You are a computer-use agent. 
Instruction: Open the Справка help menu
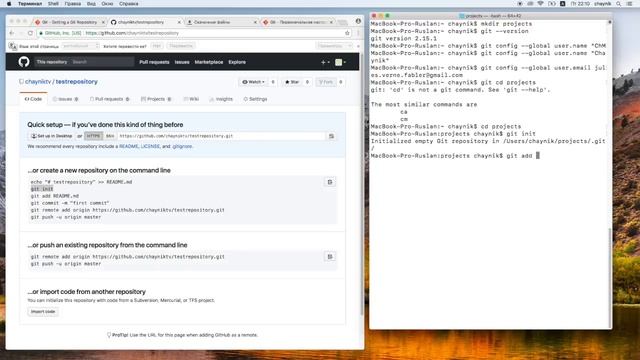(129, 4)
